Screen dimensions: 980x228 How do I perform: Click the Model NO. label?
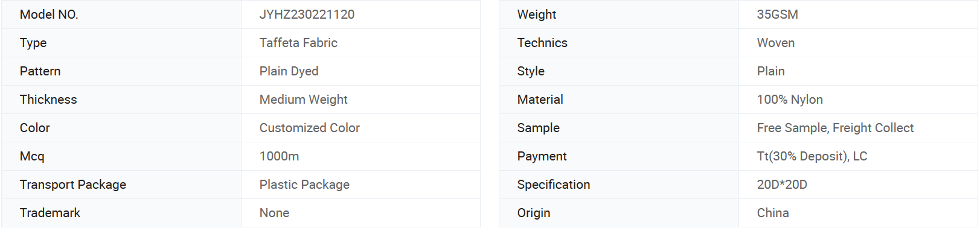point(49,14)
